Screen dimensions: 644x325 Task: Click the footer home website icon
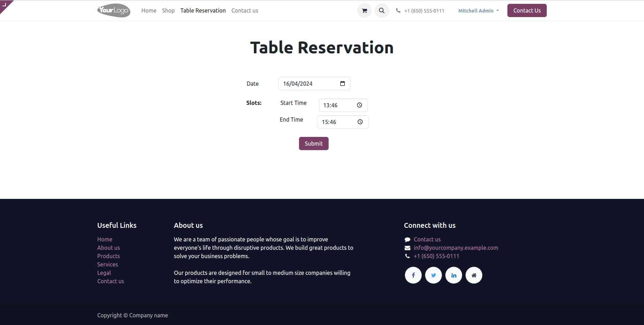point(474,275)
